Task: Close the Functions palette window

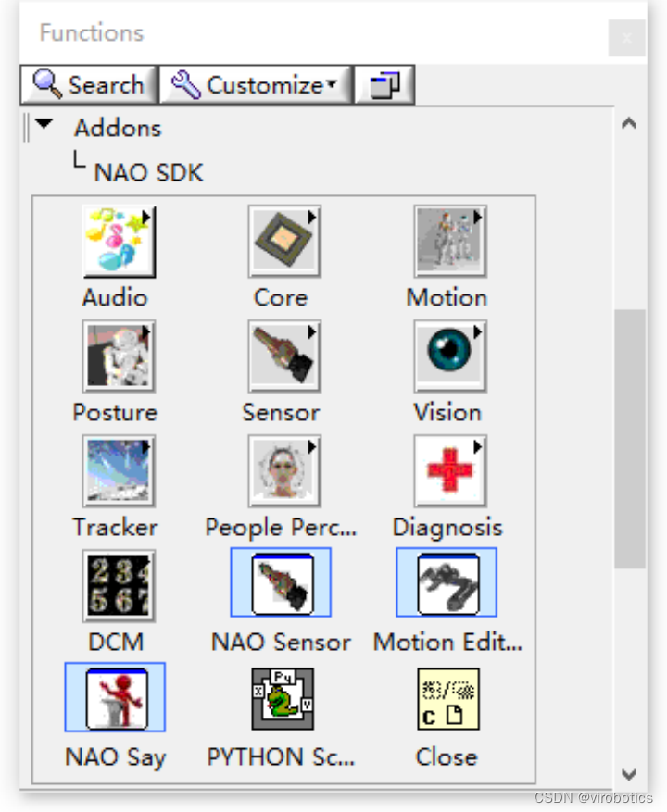Action: [626, 38]
